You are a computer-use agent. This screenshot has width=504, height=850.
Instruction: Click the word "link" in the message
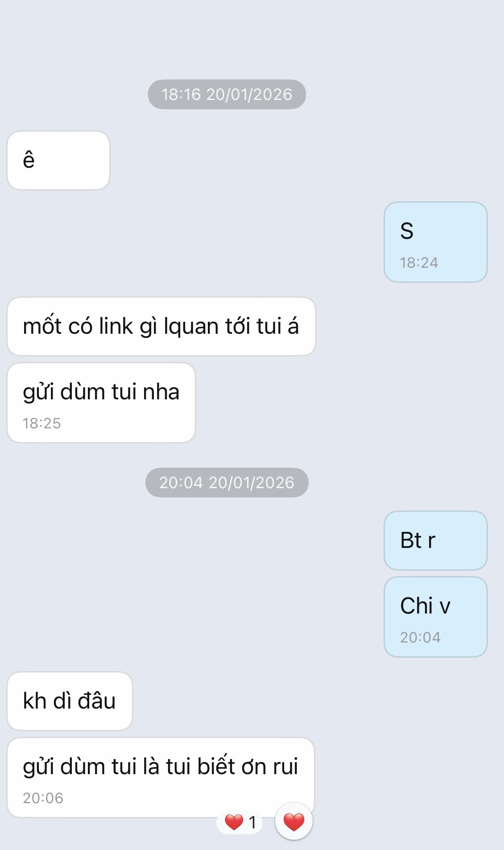point(116,326)
